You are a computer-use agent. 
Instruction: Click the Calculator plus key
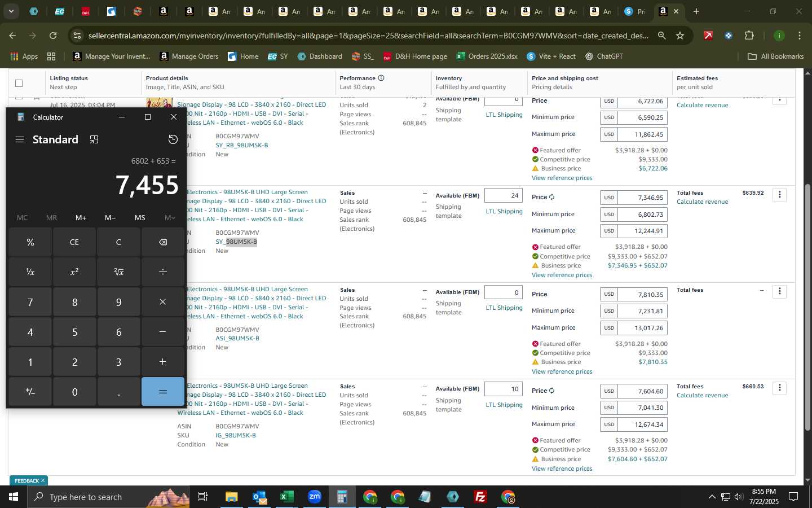pos(163,362)
